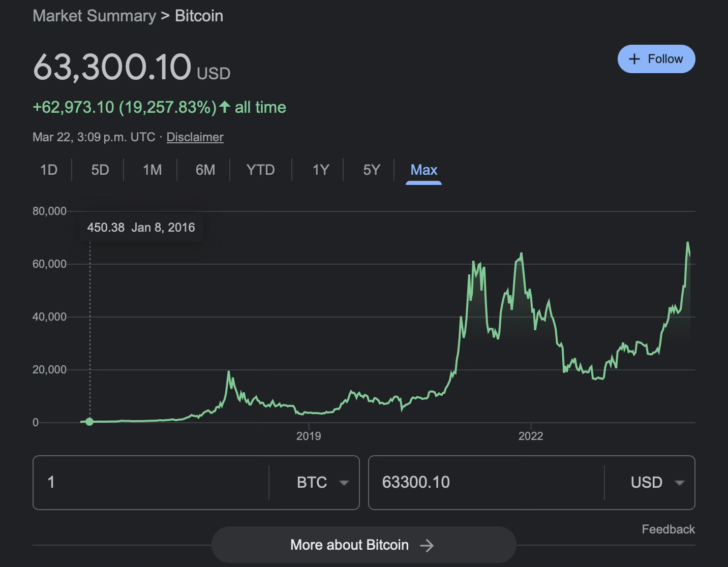The image size is (728, 567).
Task: Select the 1Y time range tab
Action: (321, 170)
